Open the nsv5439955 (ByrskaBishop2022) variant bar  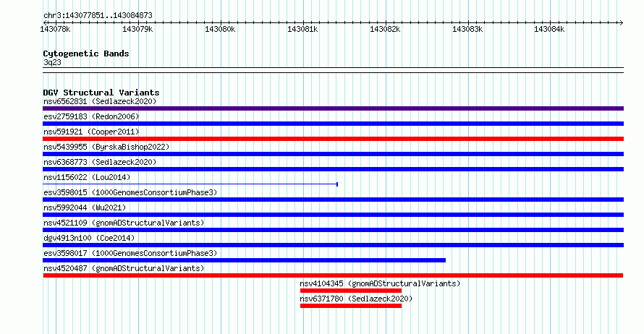[333, 154]
